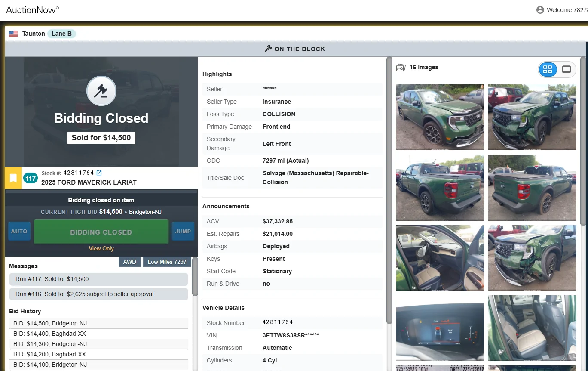Click Airbags value Deployed
588x371 pixels.
click(276, 247)
